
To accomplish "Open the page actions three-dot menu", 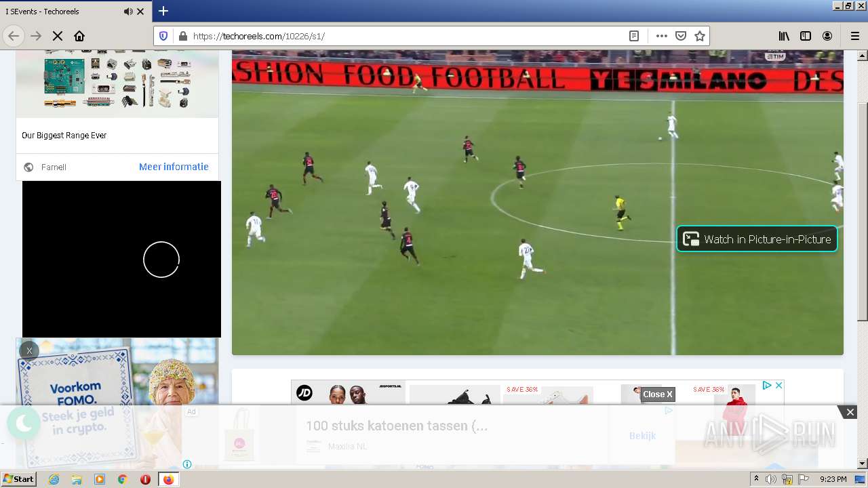I will click(662, 36).
